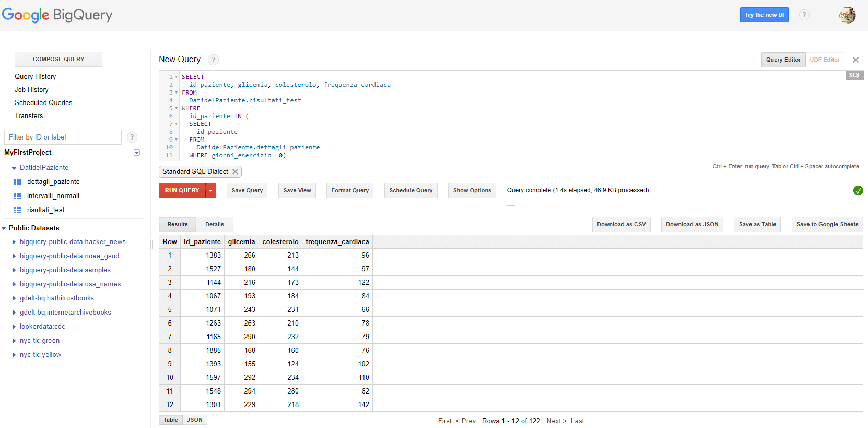Click the editor/results resize handle
Image resolution: width=868 pixels, height=428 pixels.
tap(511, 207)
